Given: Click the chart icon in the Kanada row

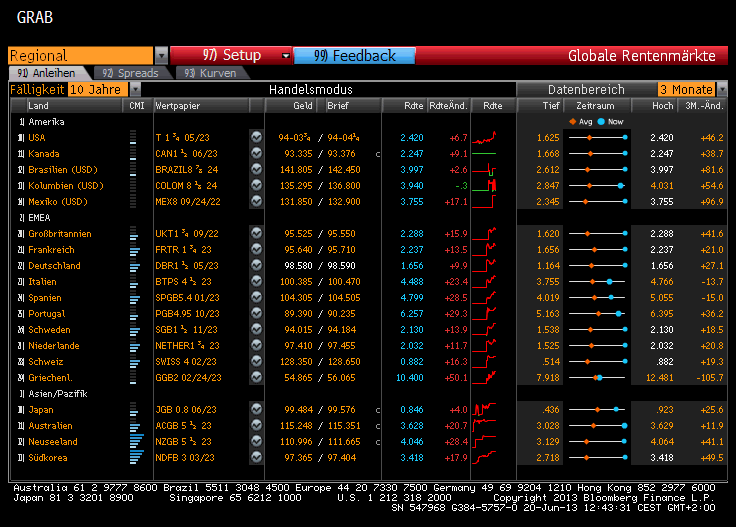Looking at the screenshot, I should 256,153.
